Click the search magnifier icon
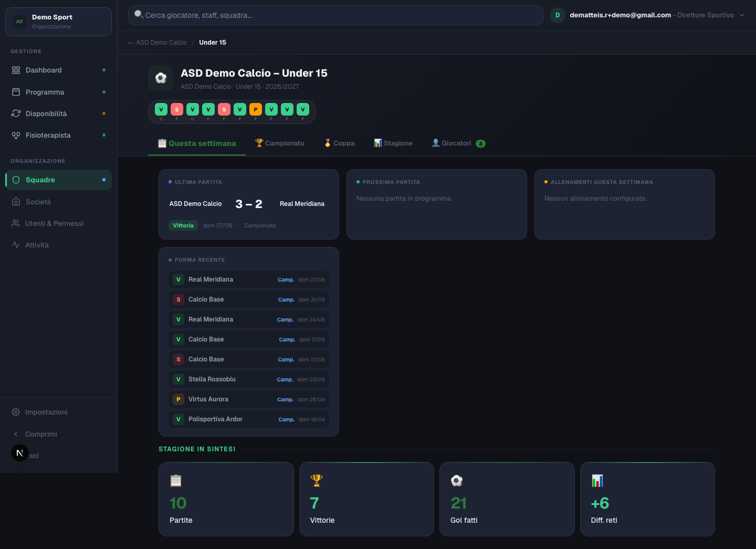The width and height of the screenshot is (756, 549). 139,15
